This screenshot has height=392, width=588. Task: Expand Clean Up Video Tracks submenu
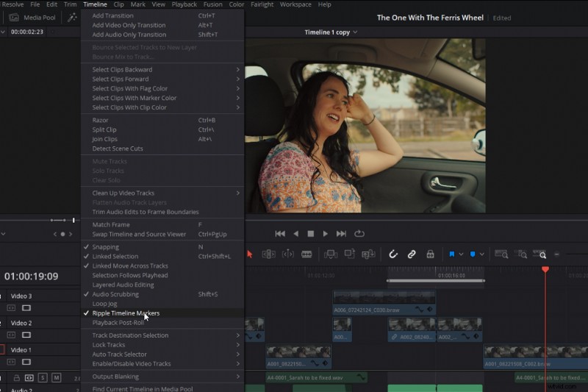tap(162, 193)
